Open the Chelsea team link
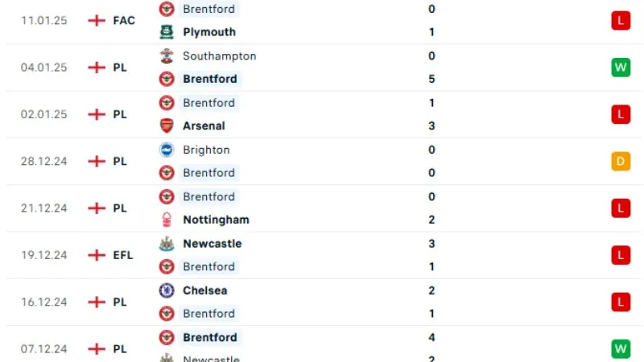Screen dimensions: 644x362 pyautogui.click(x=204, y=290)
